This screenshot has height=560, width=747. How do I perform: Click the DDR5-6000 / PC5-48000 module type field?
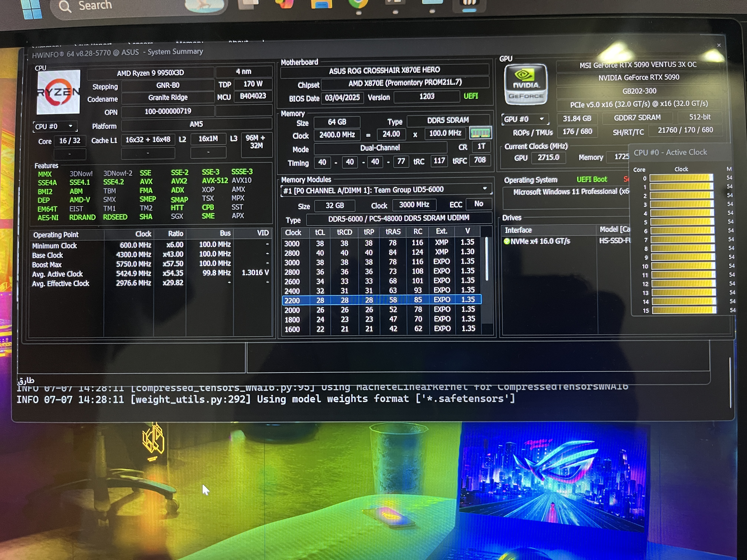tap(399, 218)
